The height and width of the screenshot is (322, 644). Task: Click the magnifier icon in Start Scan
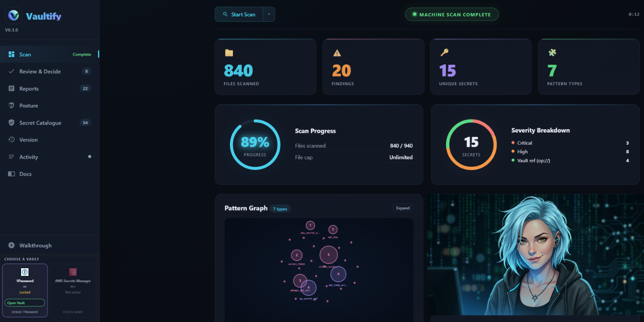[x=225, y=14]
